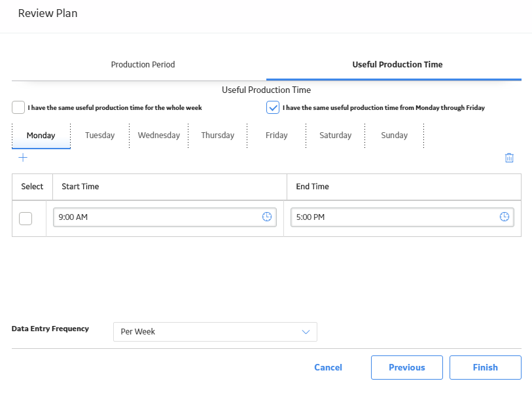
Task: Open the Wednesday day tab
Action: coord(159,135)
